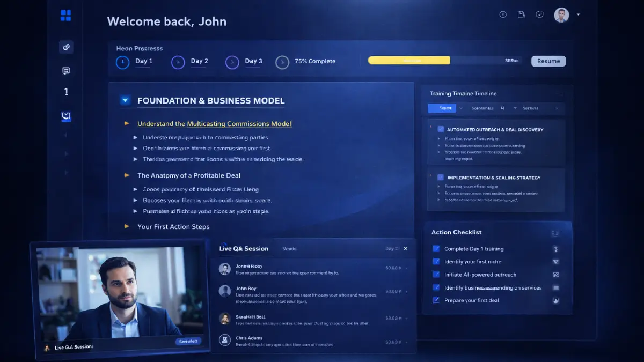Toggle Identify your first niche checkbox
644x362 pixels.
pyautogui.click(x=436, y=262)
